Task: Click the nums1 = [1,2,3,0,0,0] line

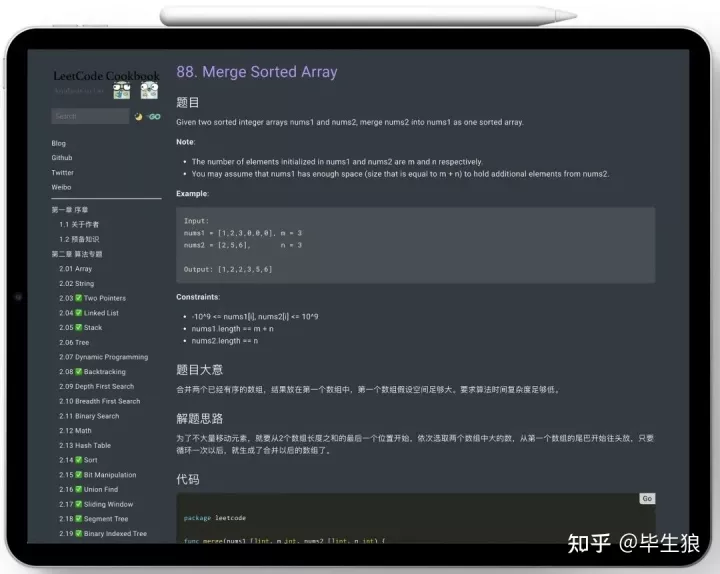Action: [x=243, y=233]
